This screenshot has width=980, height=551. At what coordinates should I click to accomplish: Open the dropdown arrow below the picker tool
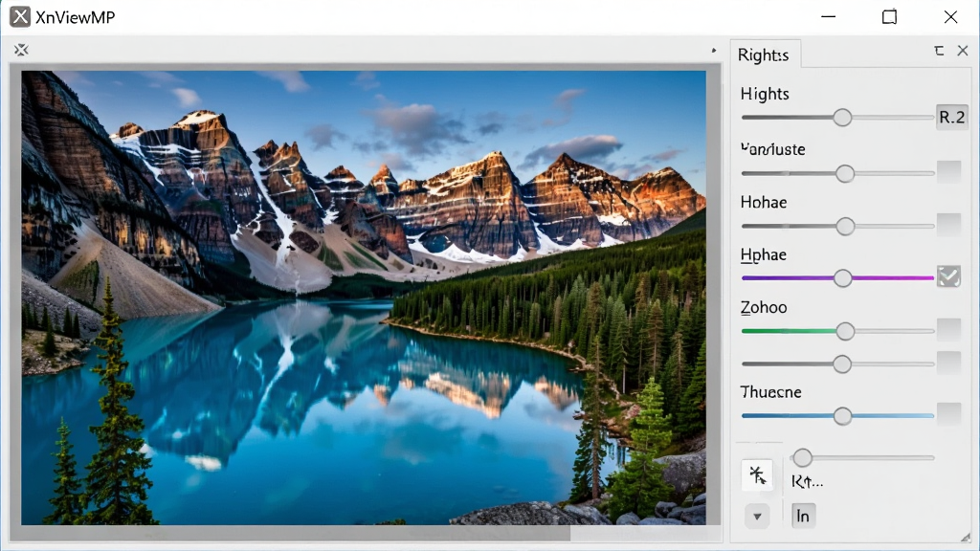(x=758, y=517)
